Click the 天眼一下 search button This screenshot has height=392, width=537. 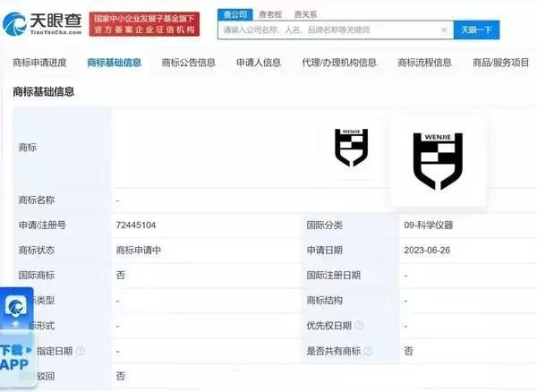[x=476, y=30]
